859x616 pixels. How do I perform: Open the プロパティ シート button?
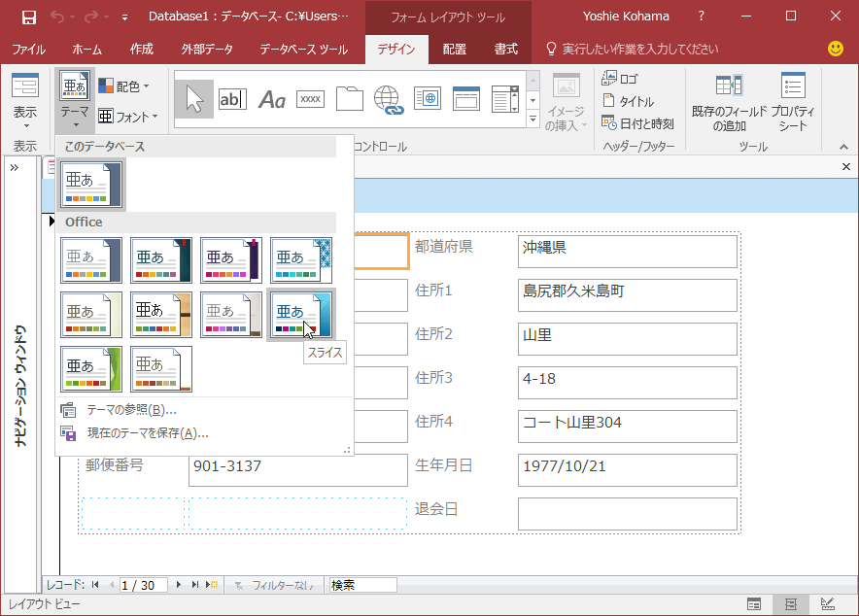(793, 103)
